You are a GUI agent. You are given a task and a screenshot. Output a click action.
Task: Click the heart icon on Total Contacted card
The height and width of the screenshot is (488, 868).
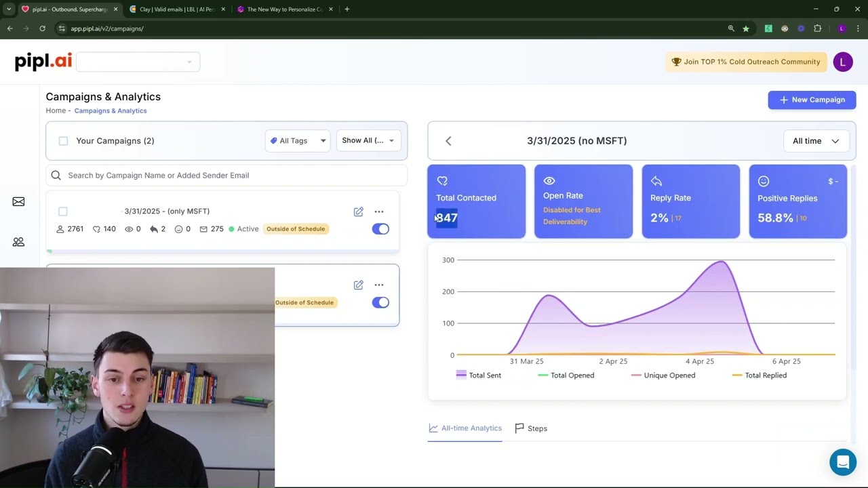click(x=442, y=181)
